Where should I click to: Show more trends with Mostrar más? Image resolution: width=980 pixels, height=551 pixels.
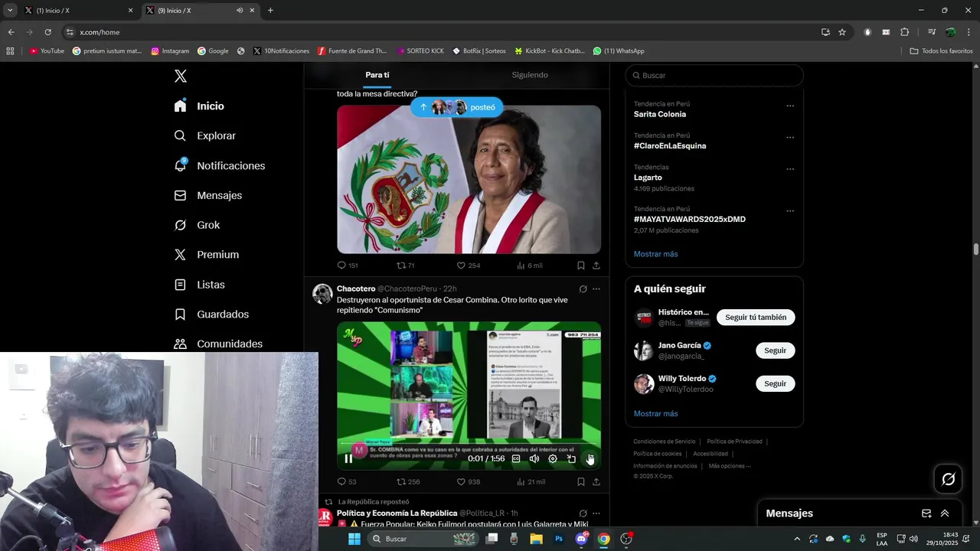point(655,254)
